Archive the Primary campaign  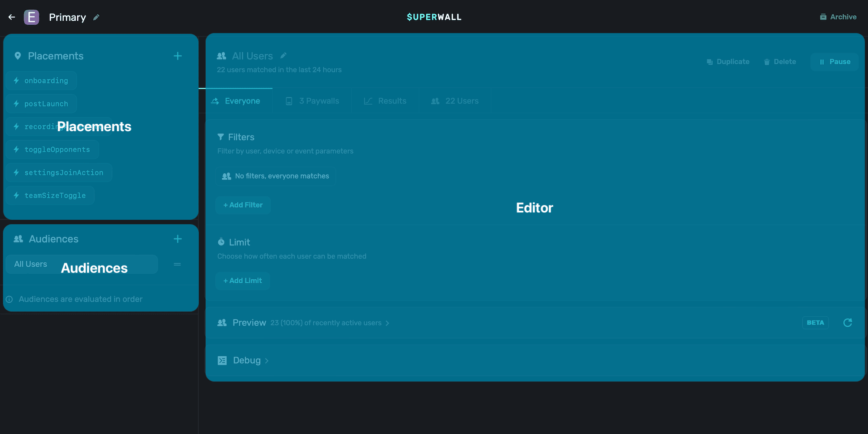(x=838, y=17)
